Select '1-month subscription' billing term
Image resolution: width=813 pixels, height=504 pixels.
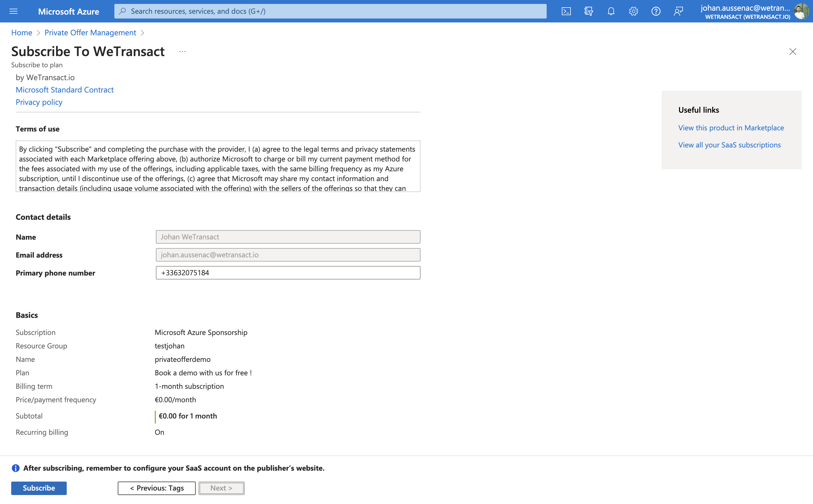pos(189,386)
